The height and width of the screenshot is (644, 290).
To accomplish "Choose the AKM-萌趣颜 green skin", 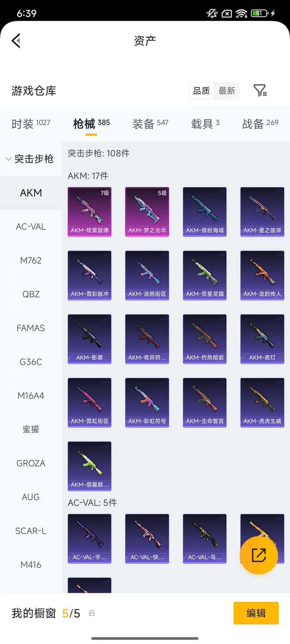I will pyautogui.click(x=89, y=466).
